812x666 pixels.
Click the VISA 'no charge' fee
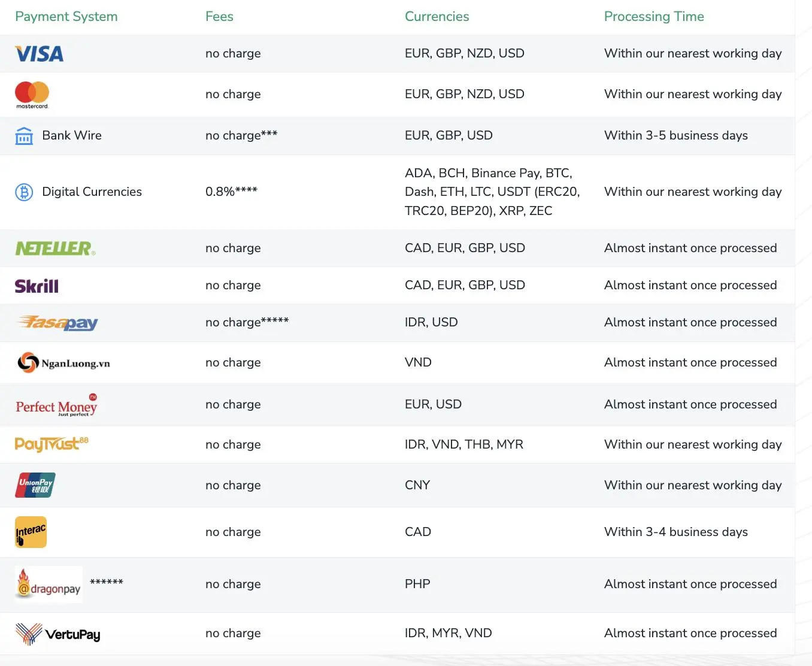[233, 53]
